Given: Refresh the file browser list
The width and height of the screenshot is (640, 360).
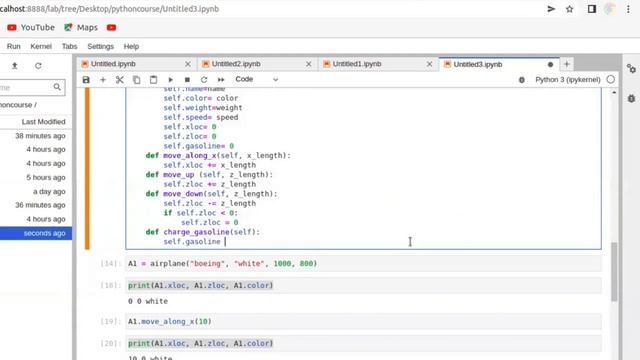Looking at the screenshot, I should click(38, 66).
